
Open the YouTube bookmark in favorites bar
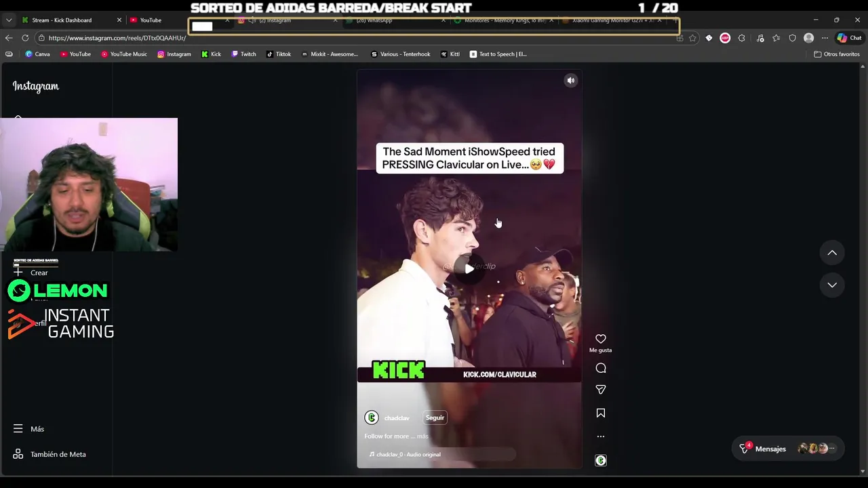pos(75,54)
